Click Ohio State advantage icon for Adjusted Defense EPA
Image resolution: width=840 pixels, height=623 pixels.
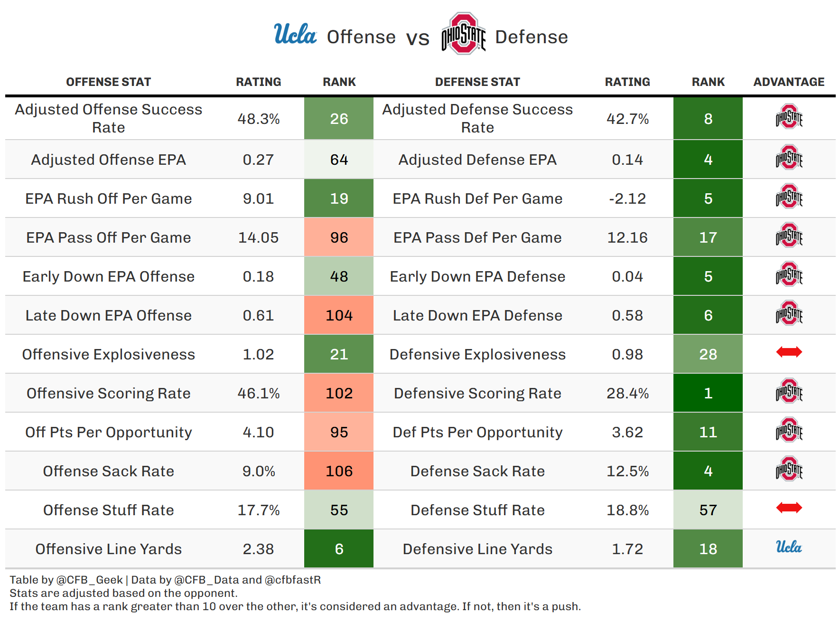click(x=789, y=158)
